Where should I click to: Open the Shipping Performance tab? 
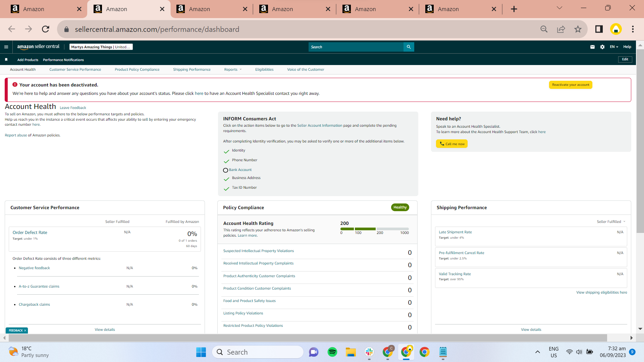click(x=192, y=69)
